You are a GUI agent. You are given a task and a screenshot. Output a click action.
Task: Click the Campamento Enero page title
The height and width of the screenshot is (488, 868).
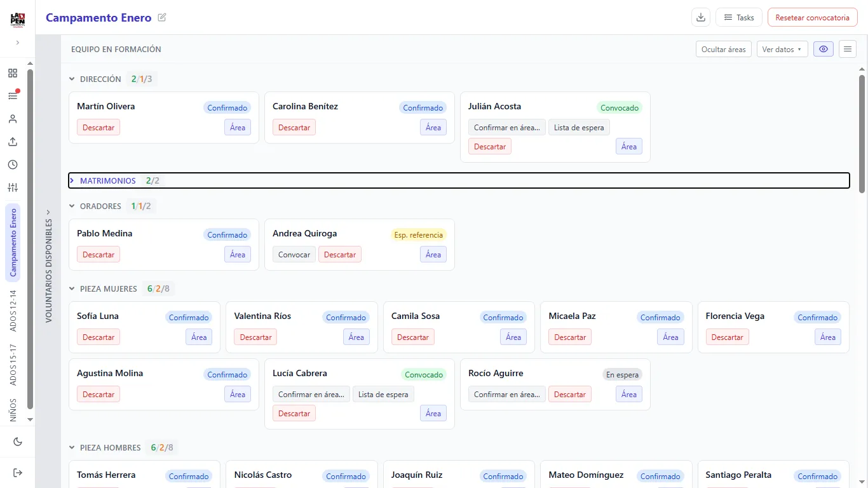tap(98, 18)
